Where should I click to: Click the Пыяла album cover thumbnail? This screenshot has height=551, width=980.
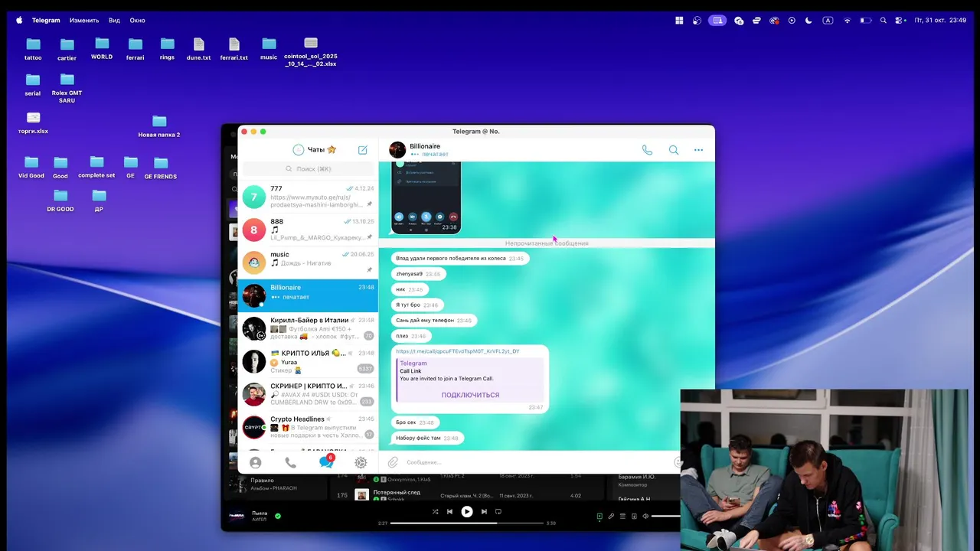[x=237, y=516]
